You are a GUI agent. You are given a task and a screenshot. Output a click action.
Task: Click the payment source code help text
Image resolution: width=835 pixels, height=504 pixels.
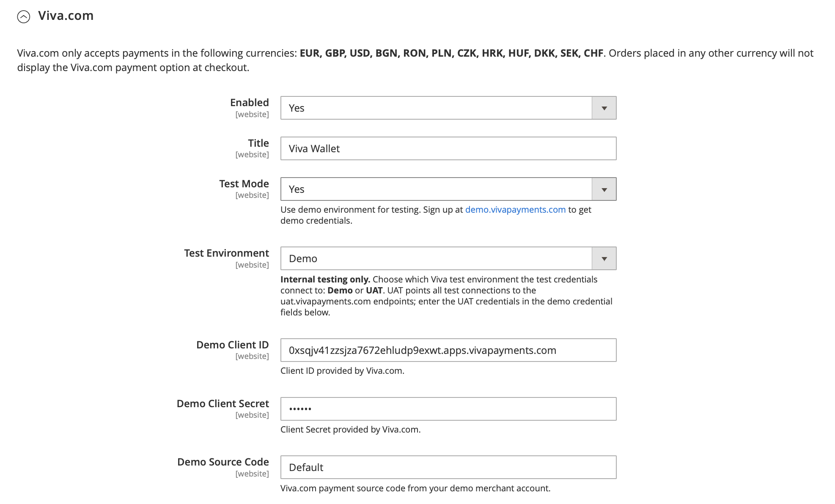[x=415, y=488]
